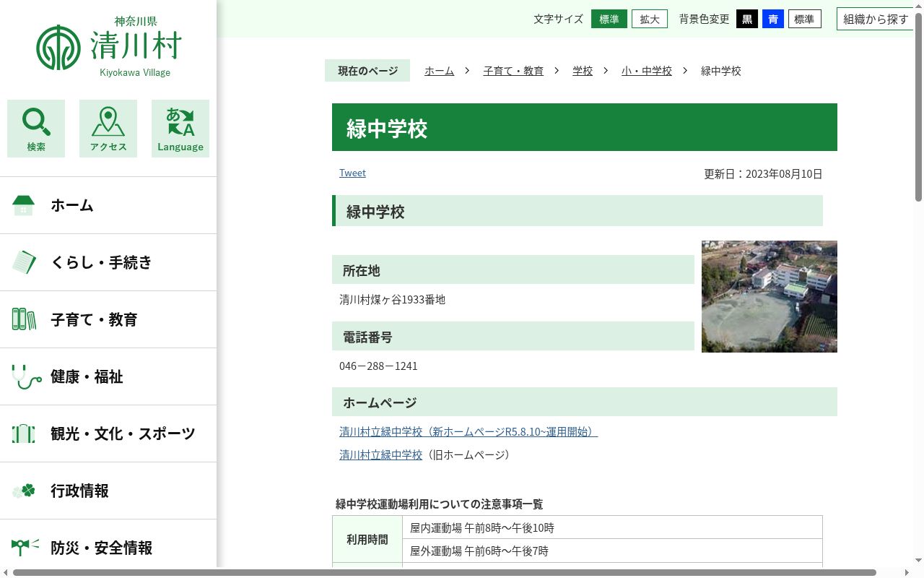The height and width of the screenshot is (578, 924).
Task: Click the house icon beside ホーム
Action: tap(24, 205)
